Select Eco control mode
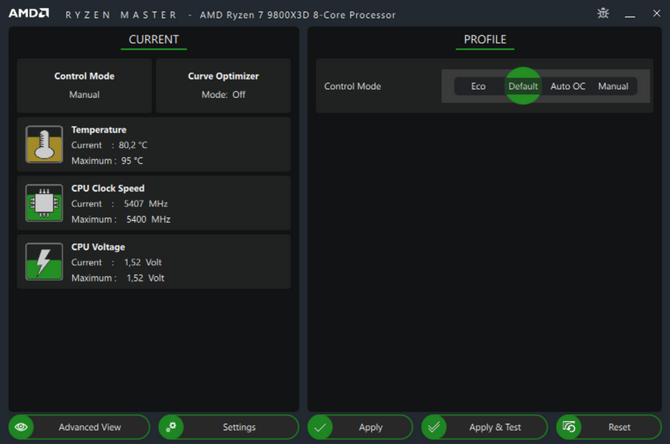The width and height of the screenshot is (670, 444). click(x=478, y=86)
